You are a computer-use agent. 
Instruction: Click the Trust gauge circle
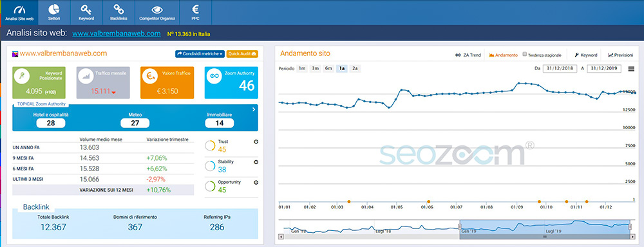coord(210,145)
